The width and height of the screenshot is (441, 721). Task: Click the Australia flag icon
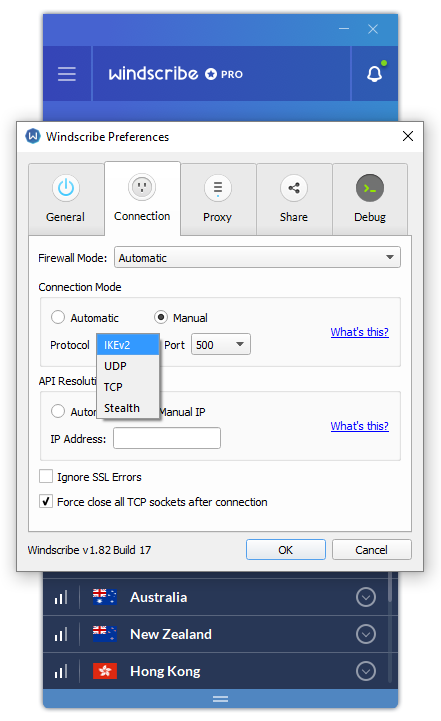click(x=105, y=597)
